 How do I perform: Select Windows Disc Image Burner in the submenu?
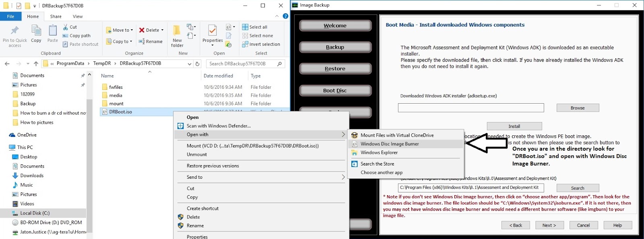point(406,144)
